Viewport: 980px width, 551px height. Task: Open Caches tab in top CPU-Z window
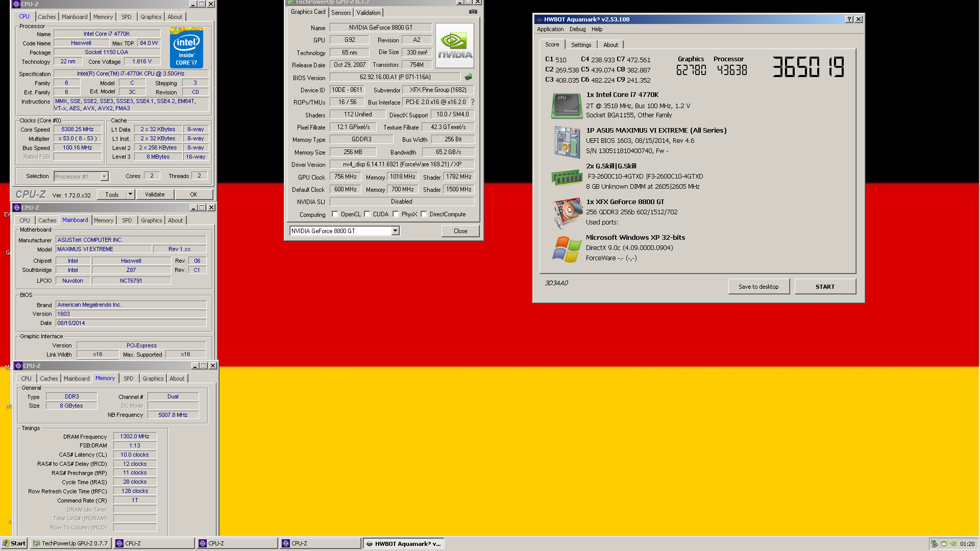[47, 17]
